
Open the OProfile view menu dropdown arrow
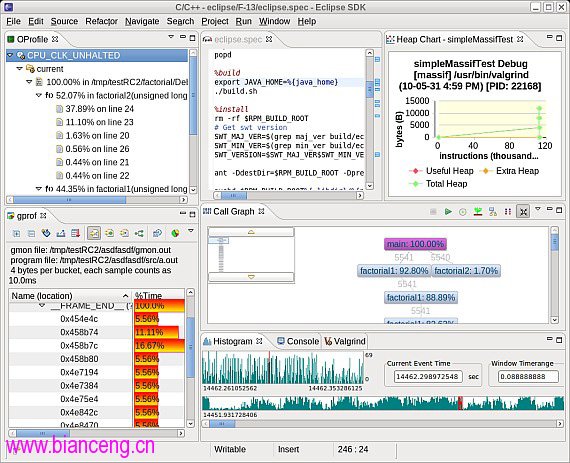(x=171, y=37)
